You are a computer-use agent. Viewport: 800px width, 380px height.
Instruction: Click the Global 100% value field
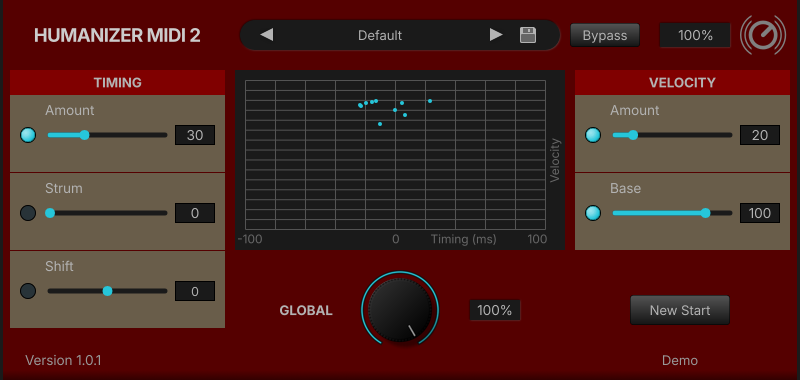coord(495,310)
